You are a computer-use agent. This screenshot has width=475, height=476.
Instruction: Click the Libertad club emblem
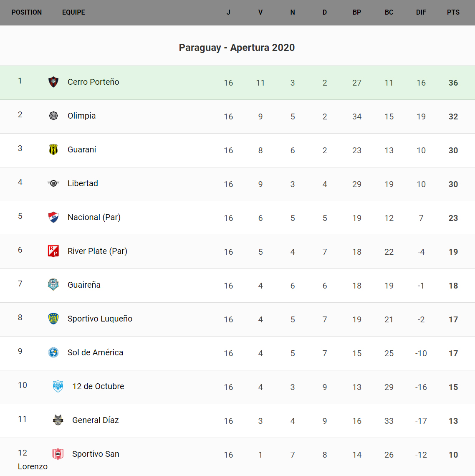click(x=53, y=183)
